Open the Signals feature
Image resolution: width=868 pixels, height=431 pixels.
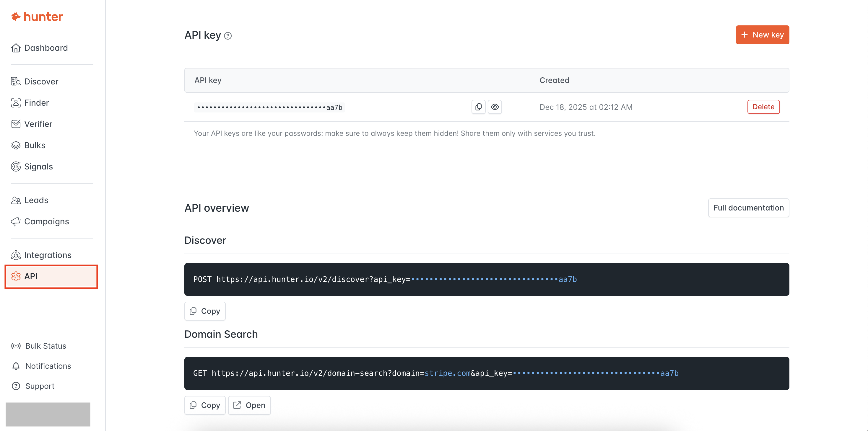(38, 166)
